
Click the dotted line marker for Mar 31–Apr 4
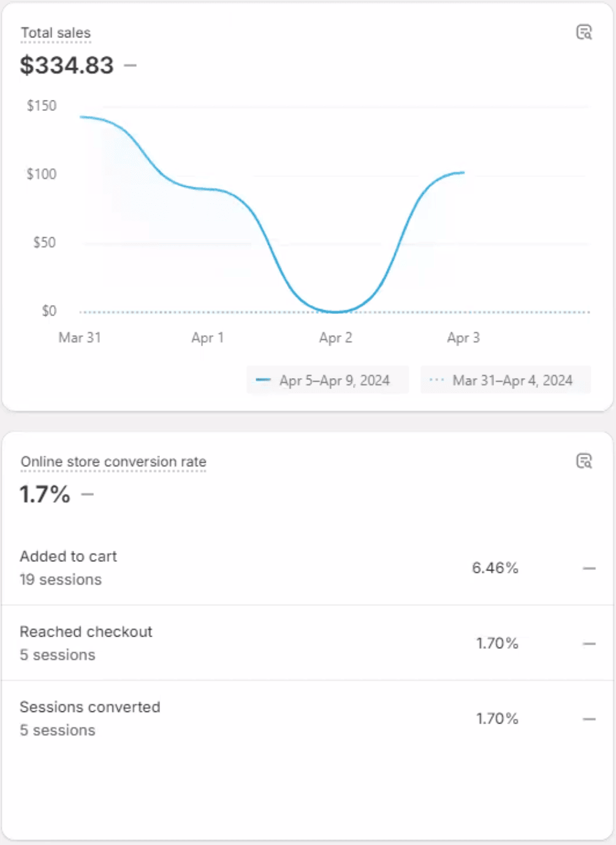(x=436, y=380)
